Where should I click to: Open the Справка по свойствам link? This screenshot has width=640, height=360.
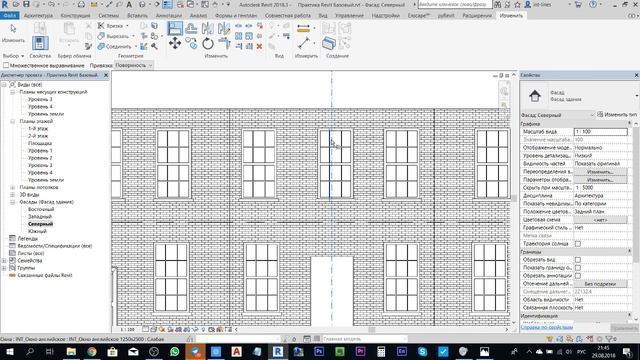(x=547, y=327)
